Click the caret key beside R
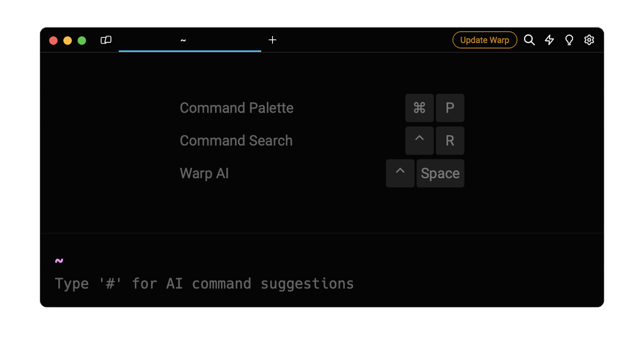This screenshot has width=644, height=360. [419, 140]
